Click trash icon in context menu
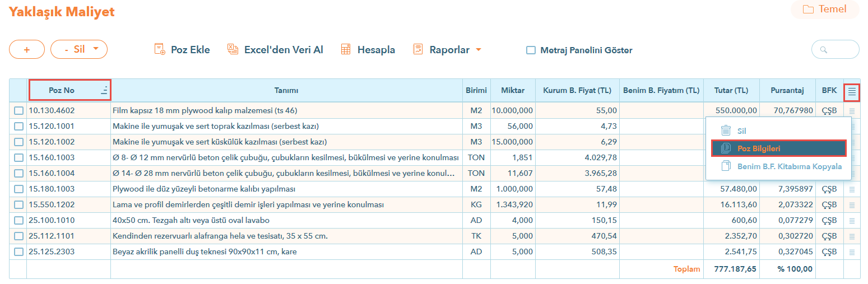Screen dimensions: 868x284 [x=726, y=131]
